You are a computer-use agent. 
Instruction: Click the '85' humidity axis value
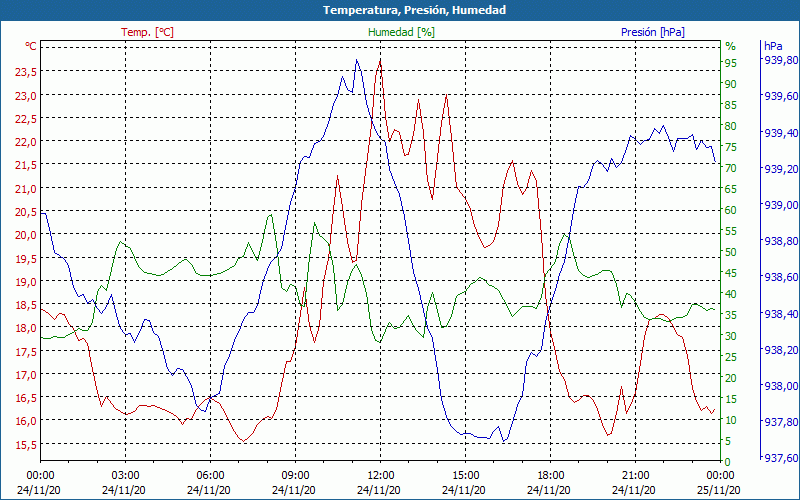pyautogui.click(x=731, y=105)
